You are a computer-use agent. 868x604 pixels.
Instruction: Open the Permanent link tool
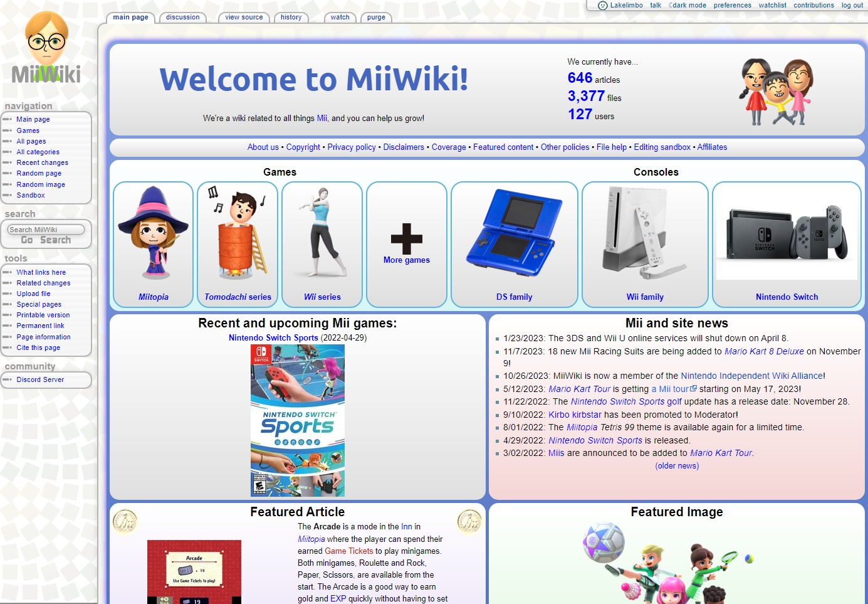coord(41,326)
